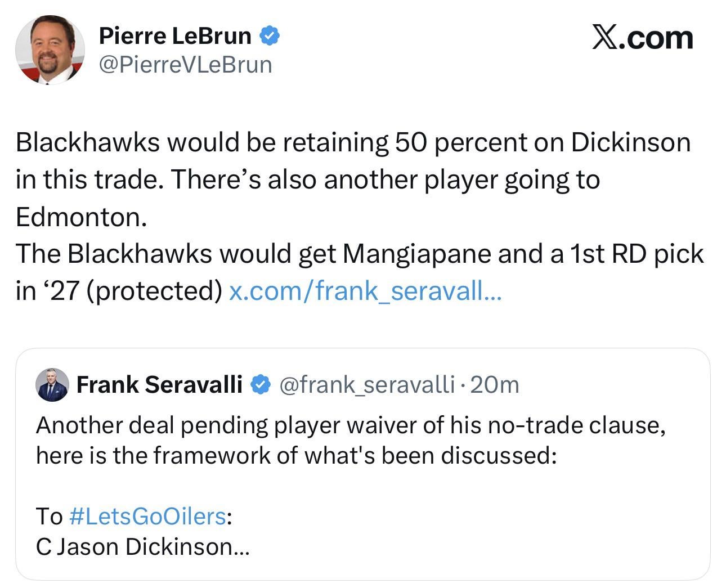Open the @frank_seravalli handle
This screenshot has width=726, height=588.
point(366,385)
